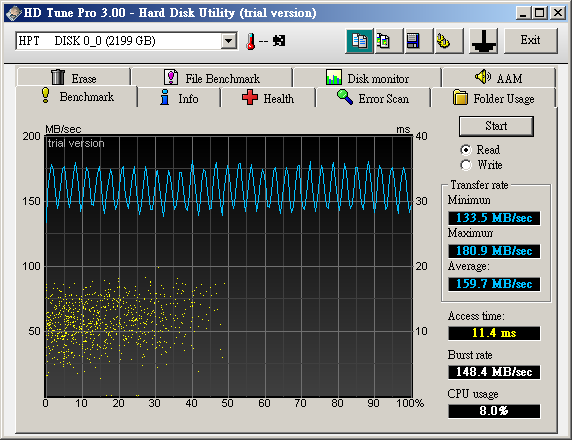Start the benchmark with the Start button
Image resolution: width=572 pixels, height=440 pixels.
(496, 126)
